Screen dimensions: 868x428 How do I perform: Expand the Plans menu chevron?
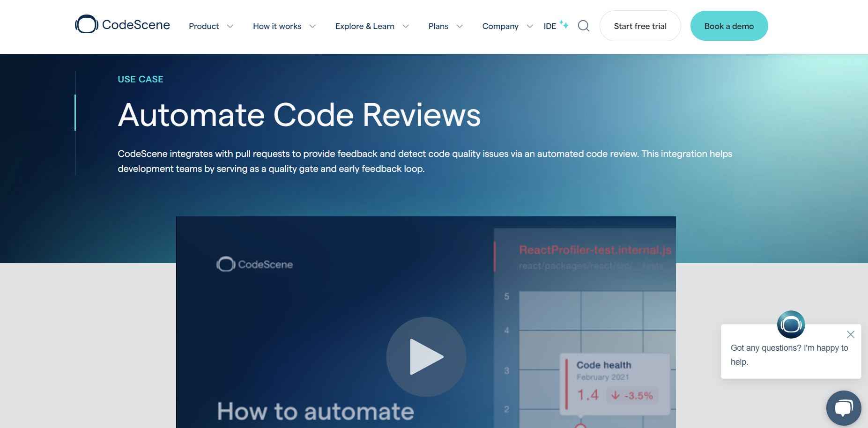coord(460,26)
